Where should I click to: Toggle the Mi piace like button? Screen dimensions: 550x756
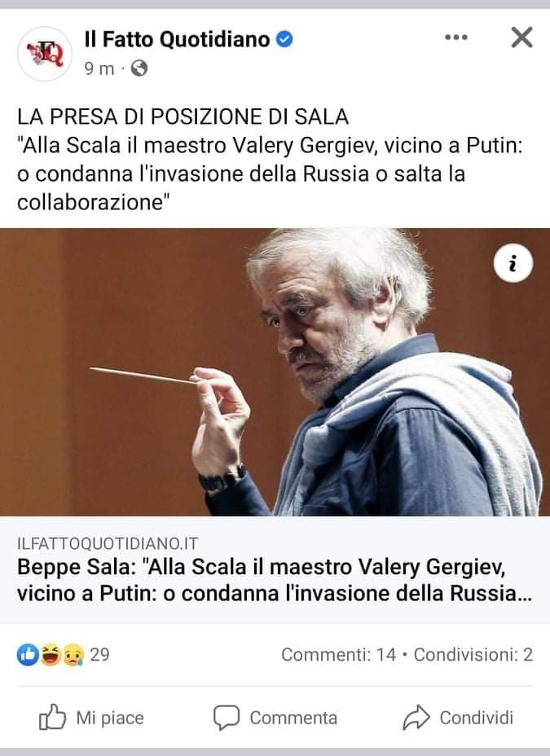click(x=91, y=718)
